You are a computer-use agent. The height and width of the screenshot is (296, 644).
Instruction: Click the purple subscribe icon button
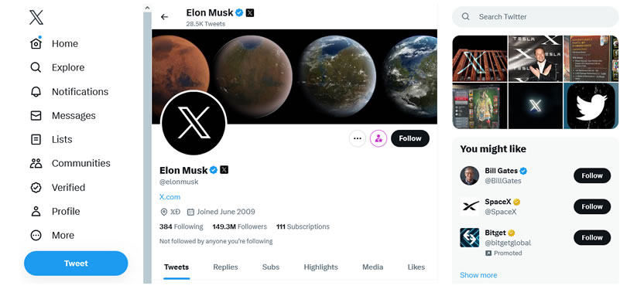tap(379, 138)
